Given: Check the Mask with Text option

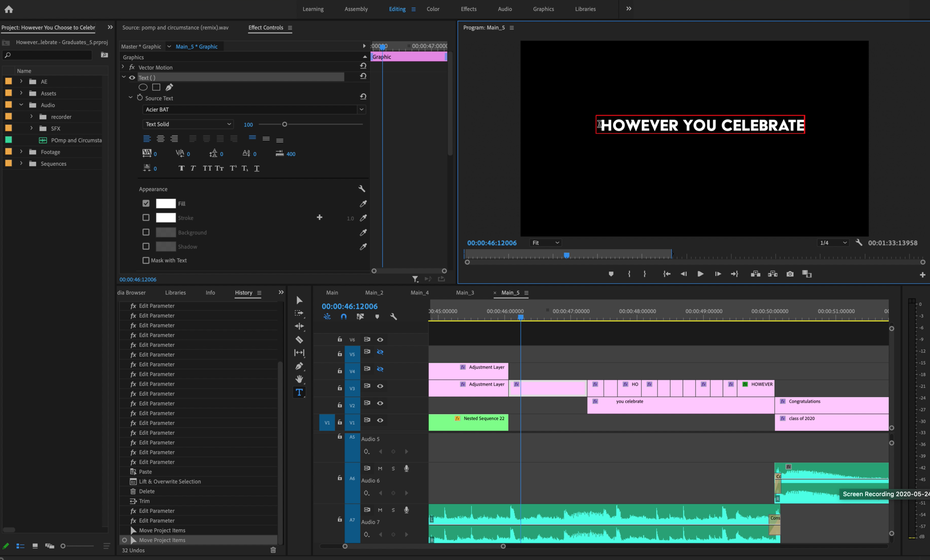Looking at the screenshot, I should click(x=146, y=260).
